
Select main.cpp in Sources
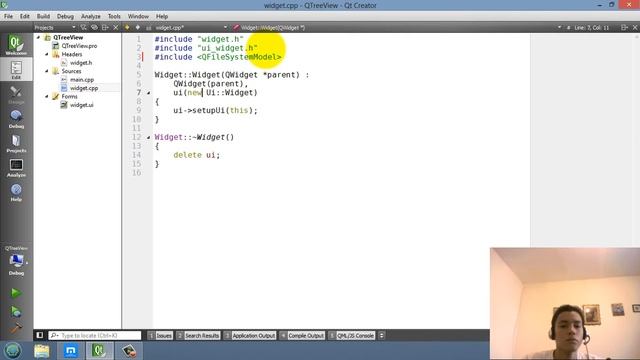82,80
